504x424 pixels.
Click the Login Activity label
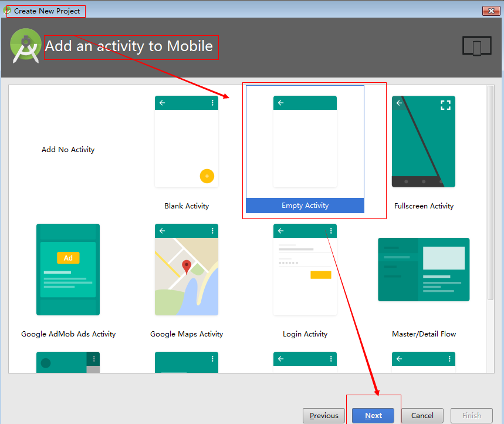click(305, 334)
